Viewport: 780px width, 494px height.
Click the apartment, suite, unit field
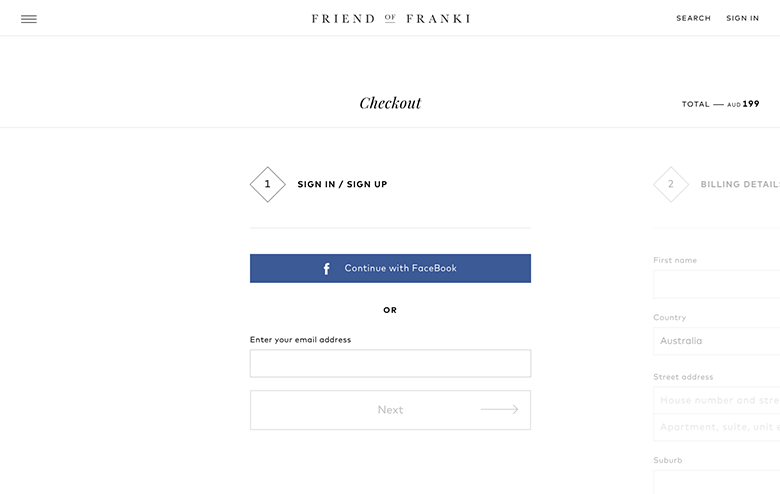point(717,427)
